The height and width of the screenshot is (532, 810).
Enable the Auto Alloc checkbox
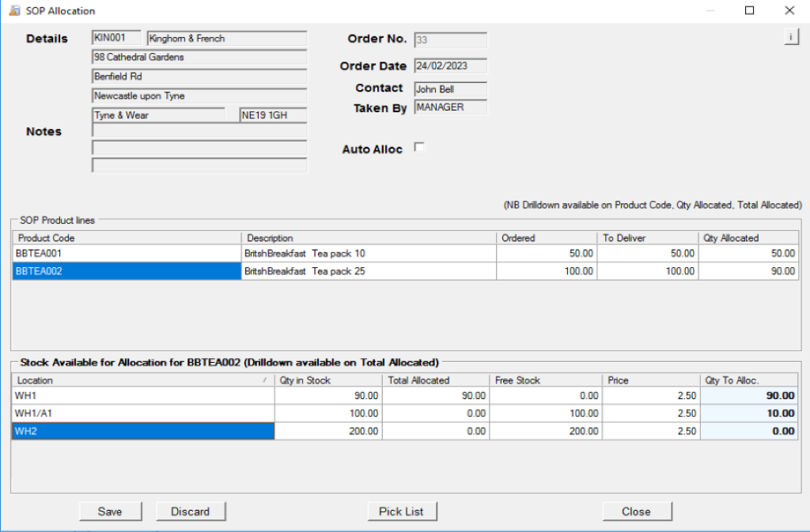pyautogui.click(x=419, y=148)
